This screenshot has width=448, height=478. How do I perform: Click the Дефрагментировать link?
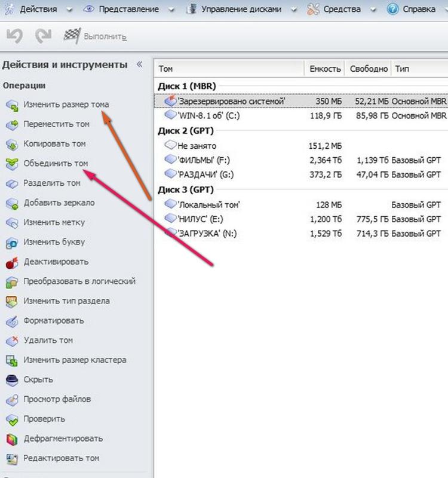pos(63,439)
